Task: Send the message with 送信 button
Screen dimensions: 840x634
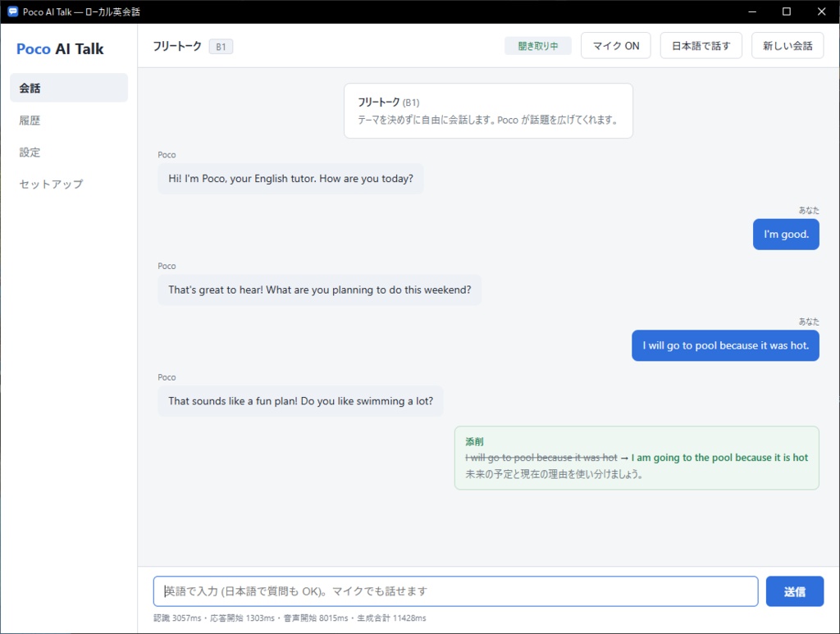Action: (794, 591)
